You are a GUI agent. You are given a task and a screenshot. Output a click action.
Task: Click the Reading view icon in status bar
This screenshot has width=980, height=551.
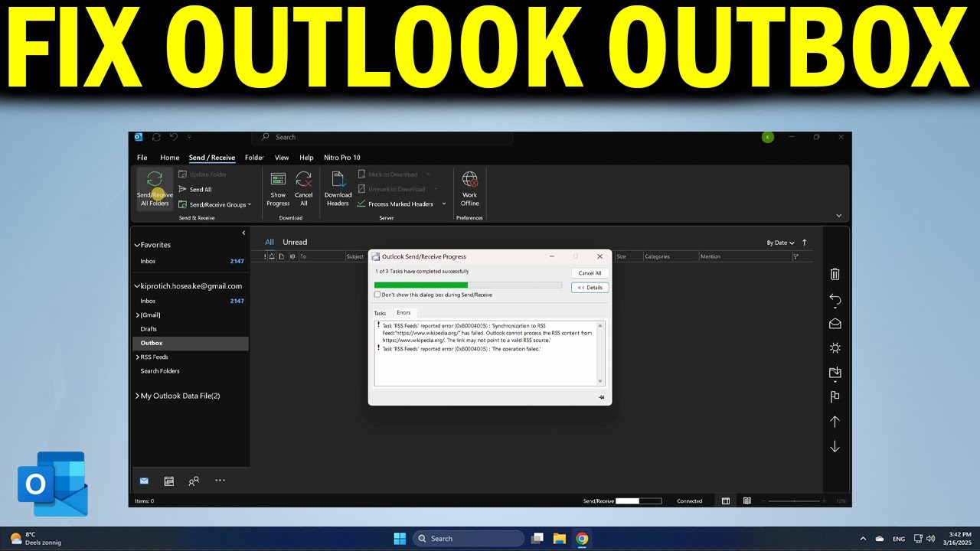tap(747, 501)
